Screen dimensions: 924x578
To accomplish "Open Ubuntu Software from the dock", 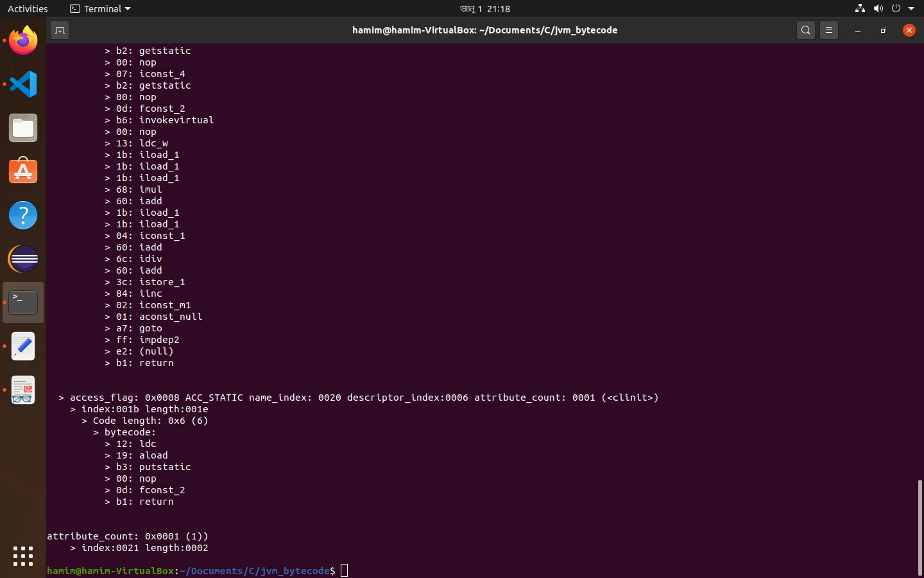I will pyautogui.click(x=23, y=171).
